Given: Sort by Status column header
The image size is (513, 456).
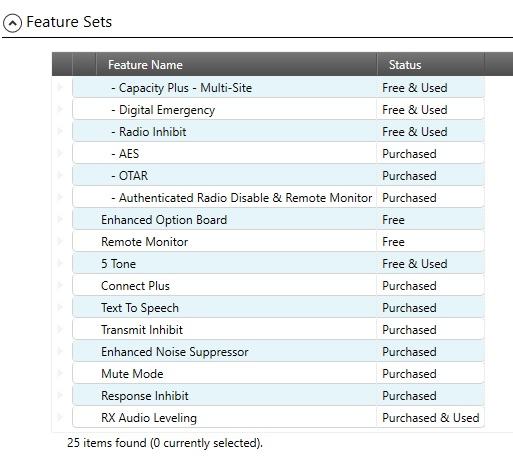Looking at the screenshot, I should point(430,64).
